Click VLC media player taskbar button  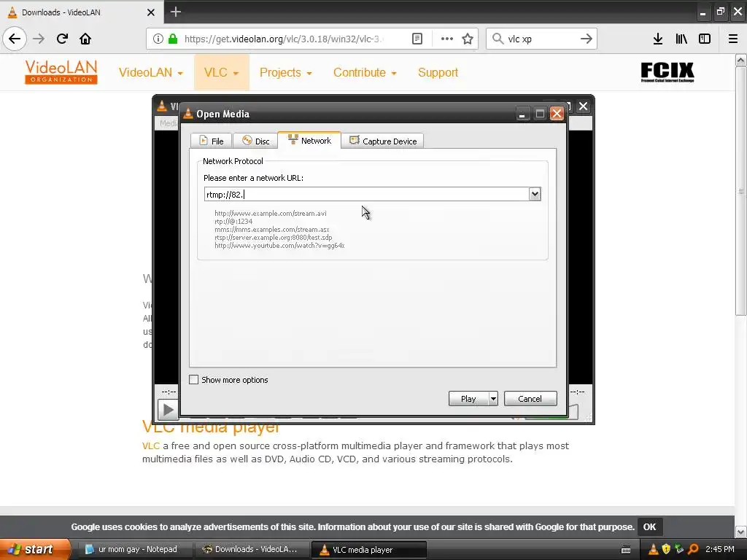click(x=368, y=550)
